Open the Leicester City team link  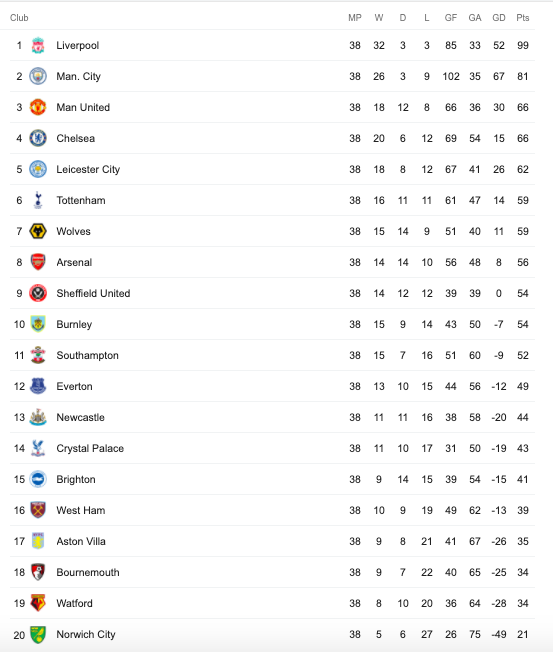pyautogui.click(x=88, y=169)
